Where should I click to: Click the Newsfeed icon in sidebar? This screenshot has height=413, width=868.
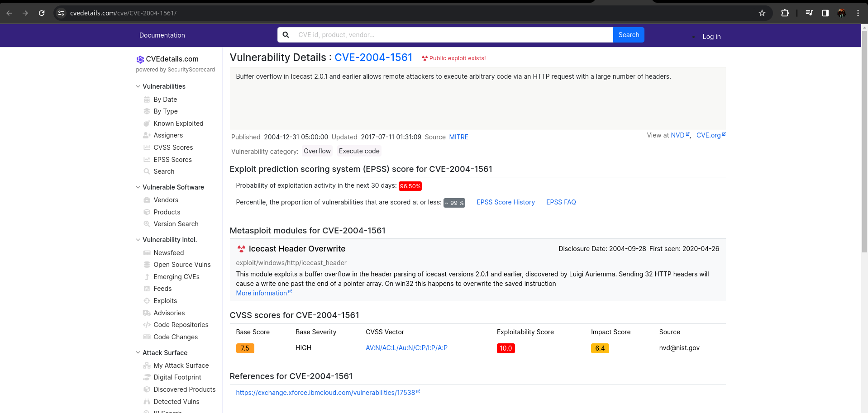click(x=147, y=253)
